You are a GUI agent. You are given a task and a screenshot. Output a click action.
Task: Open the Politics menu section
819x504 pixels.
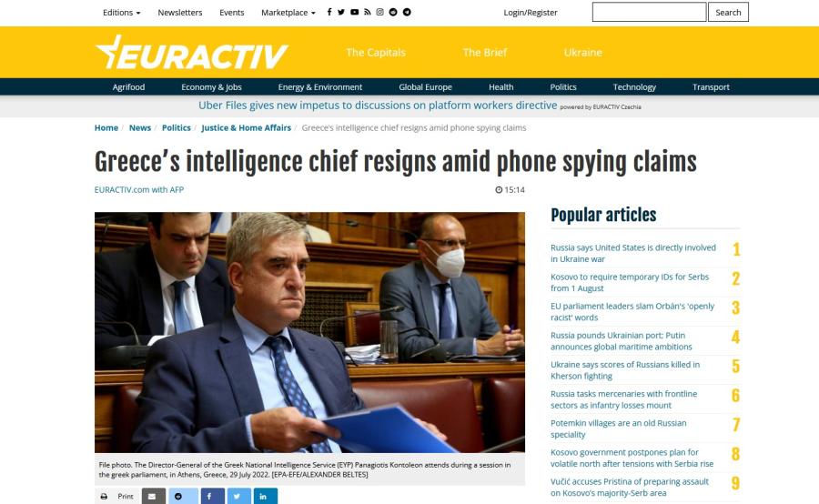coord(563,87)
